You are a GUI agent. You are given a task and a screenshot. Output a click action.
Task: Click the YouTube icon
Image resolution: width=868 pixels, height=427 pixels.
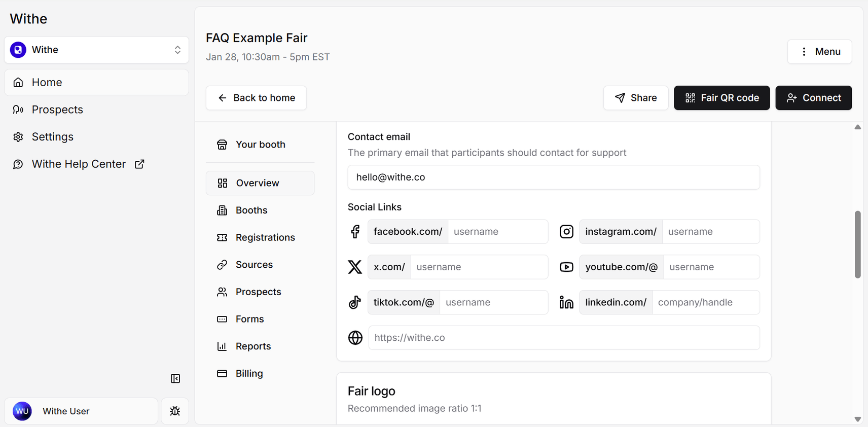point(566,267)
